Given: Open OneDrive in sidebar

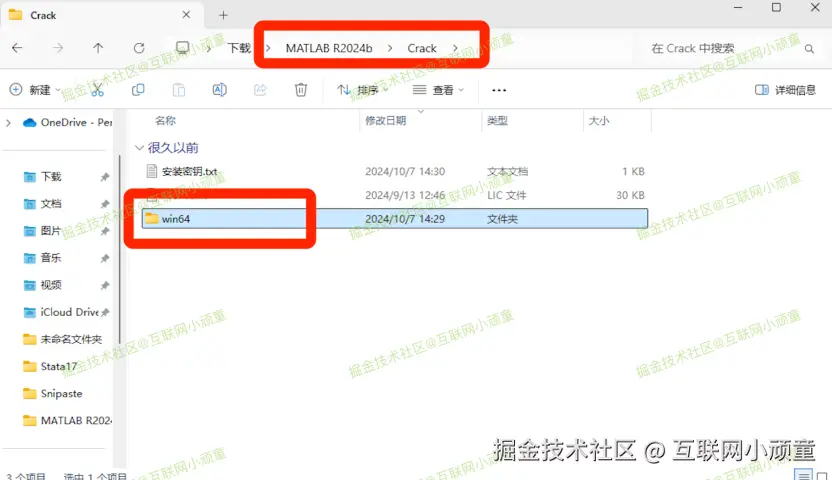Looking at the screenshot, I should tap(67, 123).
